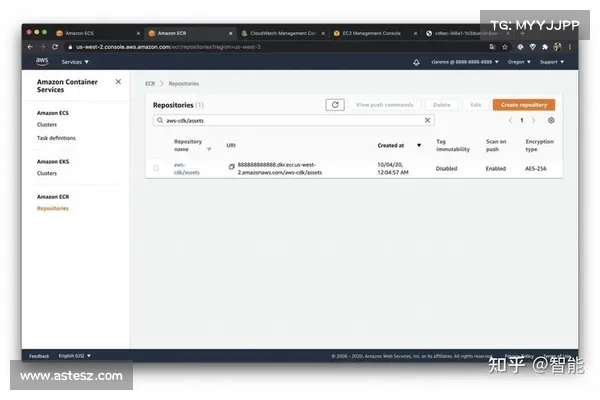600x400 pixels.
Task: Open table preferences gear icon
Action: [x=551, y=120]
